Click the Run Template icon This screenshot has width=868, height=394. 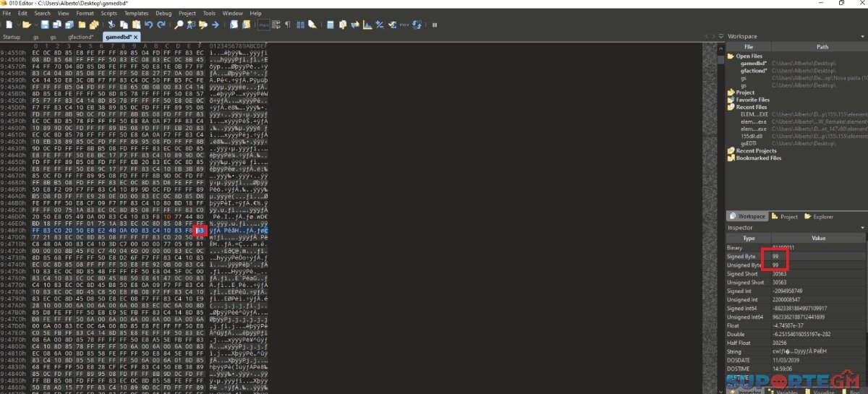point(246,25)
